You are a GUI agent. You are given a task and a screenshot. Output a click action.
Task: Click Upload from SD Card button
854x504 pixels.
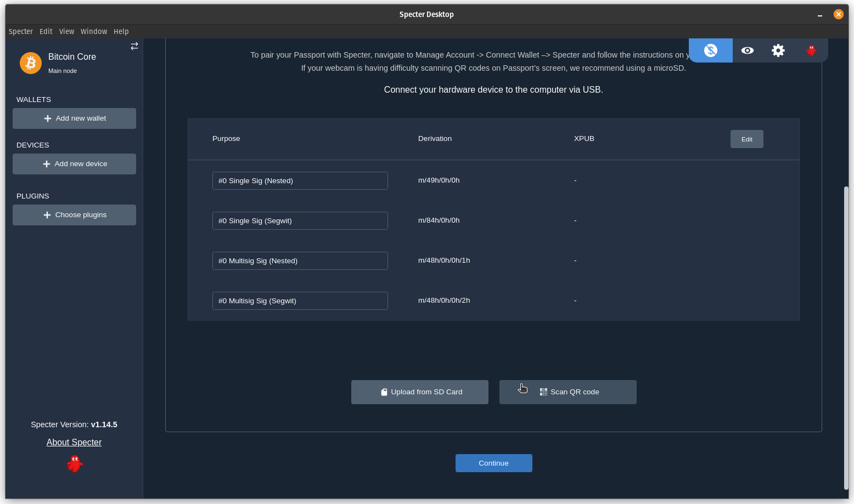pyautogui.click(x=420, y=392)
